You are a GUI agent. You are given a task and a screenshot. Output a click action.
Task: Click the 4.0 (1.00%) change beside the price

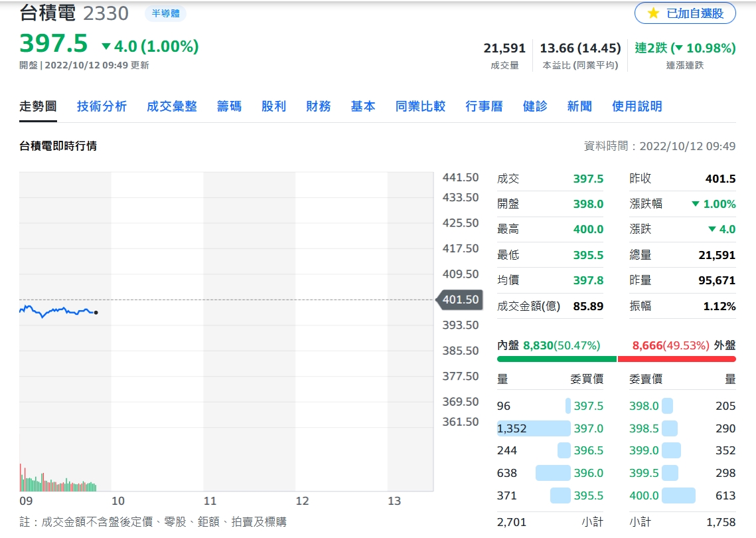[x=150, y=46]
